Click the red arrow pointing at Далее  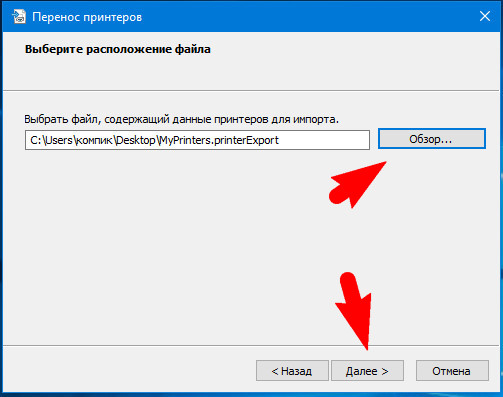click(x=354, y=311)
